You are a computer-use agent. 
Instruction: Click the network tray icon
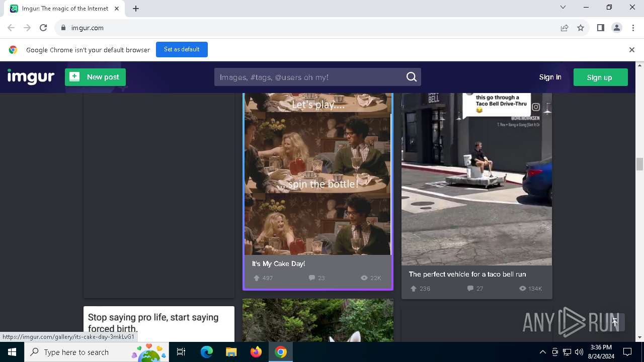point(567,352)
